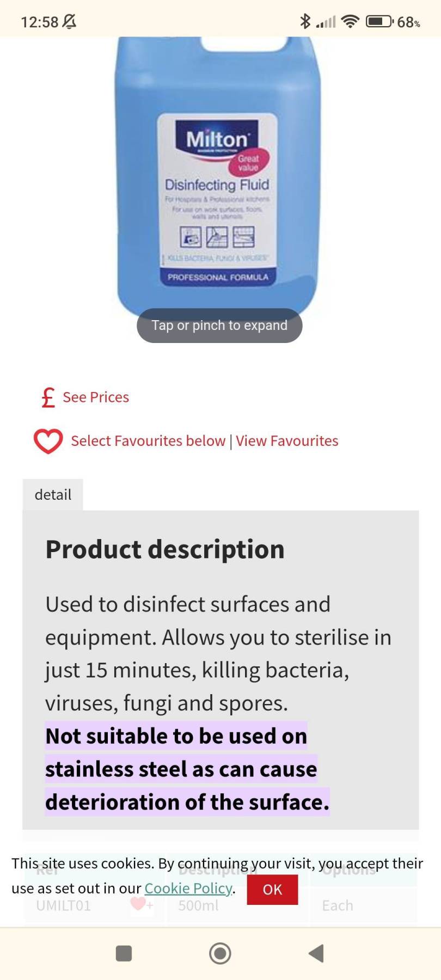Viewport: 441px width, 980px height.
Task: Open the Cookie Policy link
Action: 188,889
